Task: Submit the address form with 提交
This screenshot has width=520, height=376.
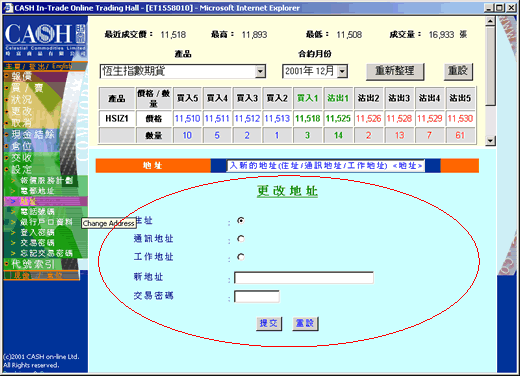Action: (x=269, y=323)
